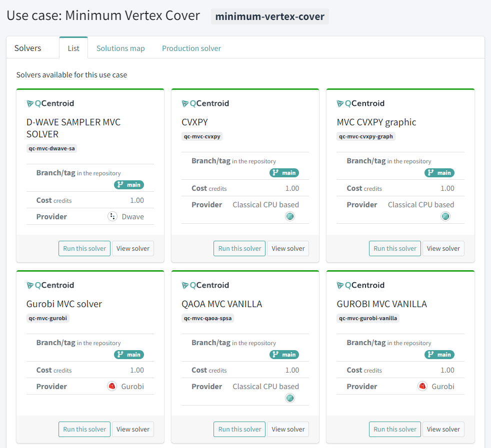Click Gurobi icon in Gurobi MVC solver card

(112, 386)
